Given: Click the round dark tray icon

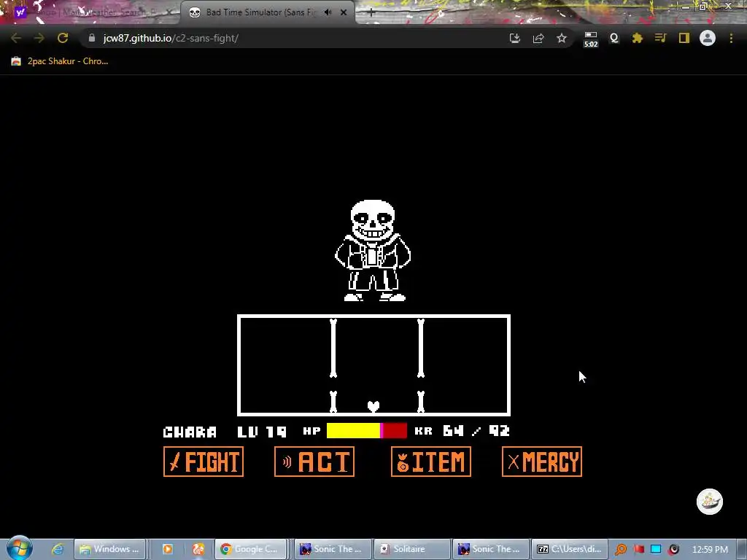Looking at the screenshot, I should coord(673,549).
